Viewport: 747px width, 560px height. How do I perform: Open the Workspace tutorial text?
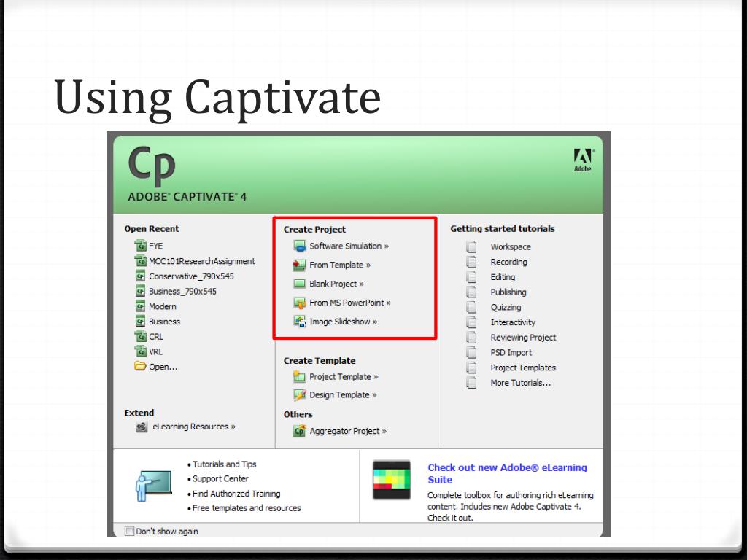[510, 246]
